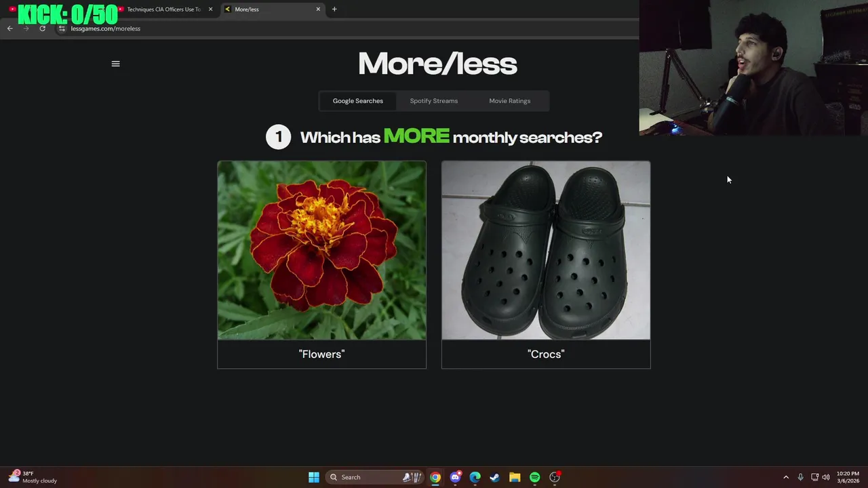View site information icon in address bar

pos(62,28)
